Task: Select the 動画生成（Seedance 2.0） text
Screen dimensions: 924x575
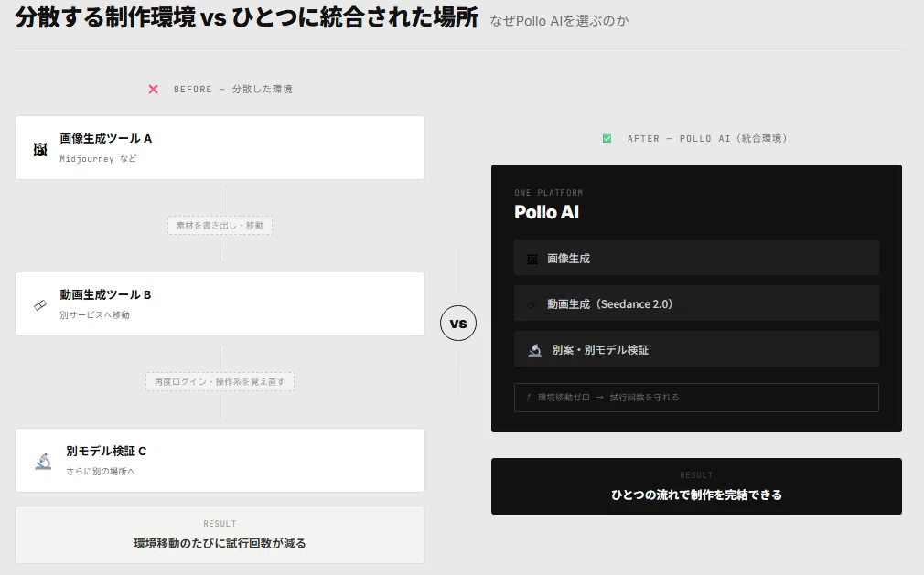Action: pyautogui.click(x=610, y=304)
